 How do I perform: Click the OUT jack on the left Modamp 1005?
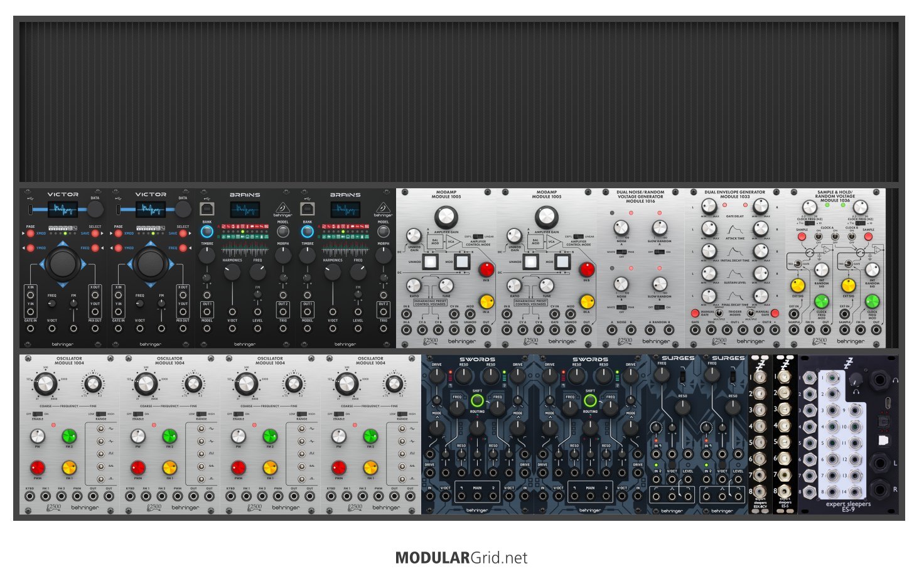[486, 329]
